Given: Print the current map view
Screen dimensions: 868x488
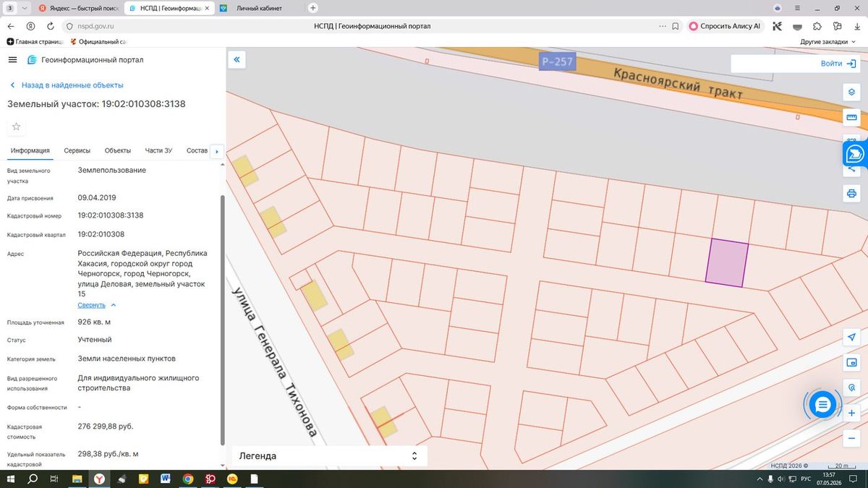Looking at the screenshot, I should [x=851, y=194].
